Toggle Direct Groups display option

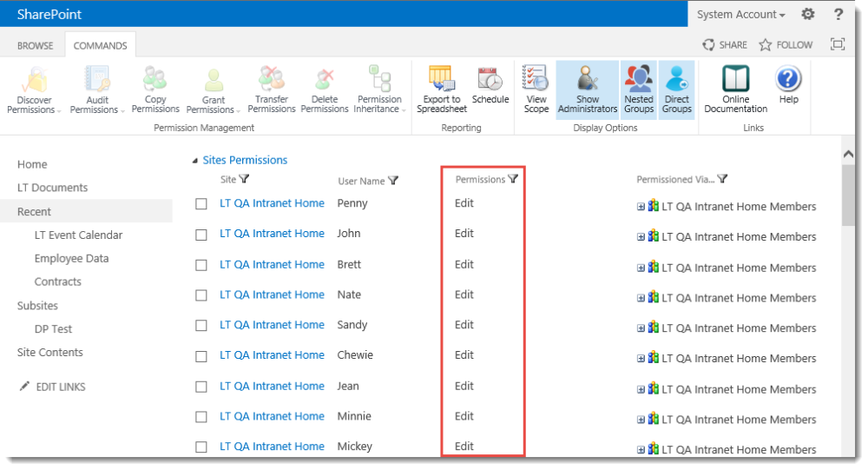[676, 89]
